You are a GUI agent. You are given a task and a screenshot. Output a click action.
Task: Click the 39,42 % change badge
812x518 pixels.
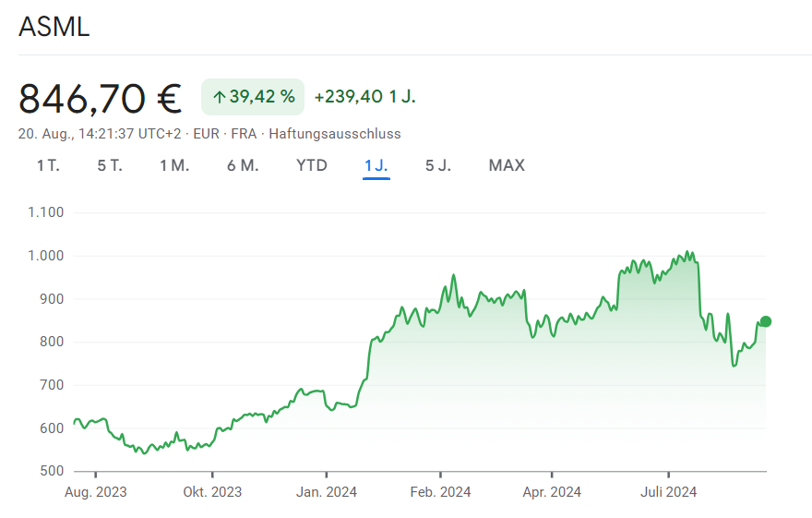pyautogui.click(x=253, y=97)
